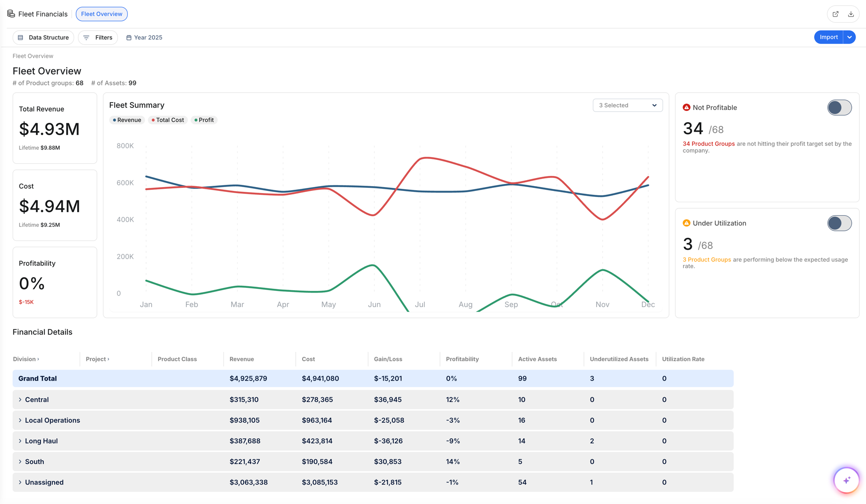Click the Total Cost color dot
This screenshot has width=866, height=504.
[x=152, y=120]
